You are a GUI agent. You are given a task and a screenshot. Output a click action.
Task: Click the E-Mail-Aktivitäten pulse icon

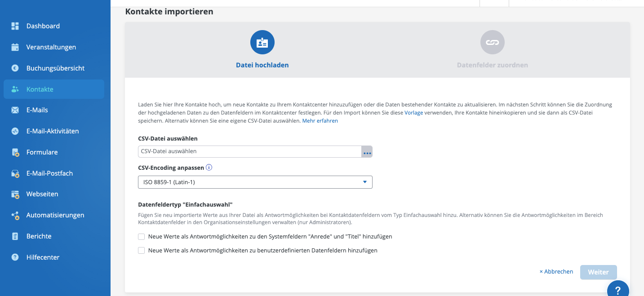coord(15,131)
